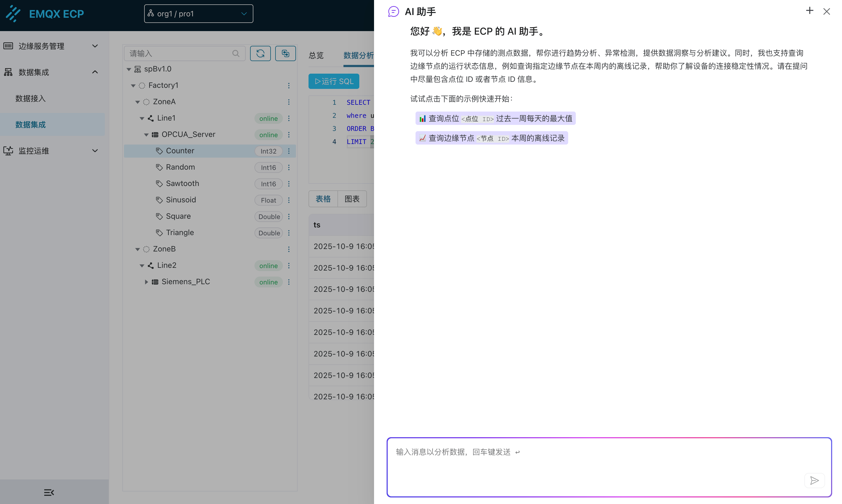Collapse the ZoneA tree node

pos(138,101)
